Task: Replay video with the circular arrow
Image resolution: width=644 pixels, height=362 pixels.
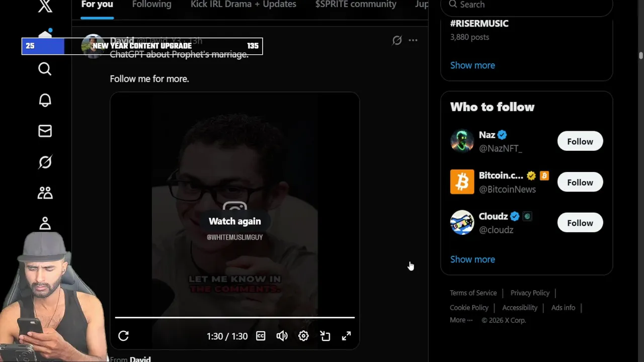Action: 123,336
